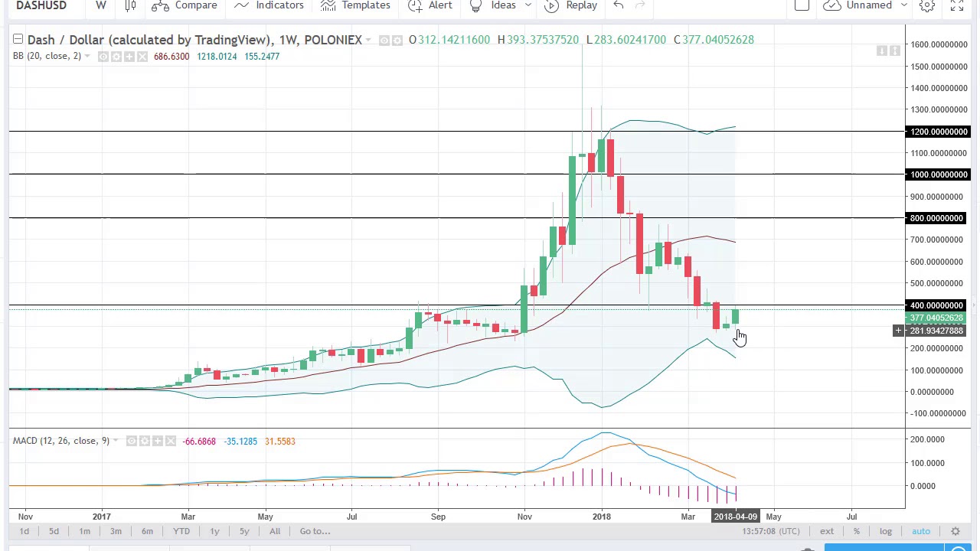
Task: Open the Go to... date dialog
Action: pyautogui.click(x=315, y=531)
